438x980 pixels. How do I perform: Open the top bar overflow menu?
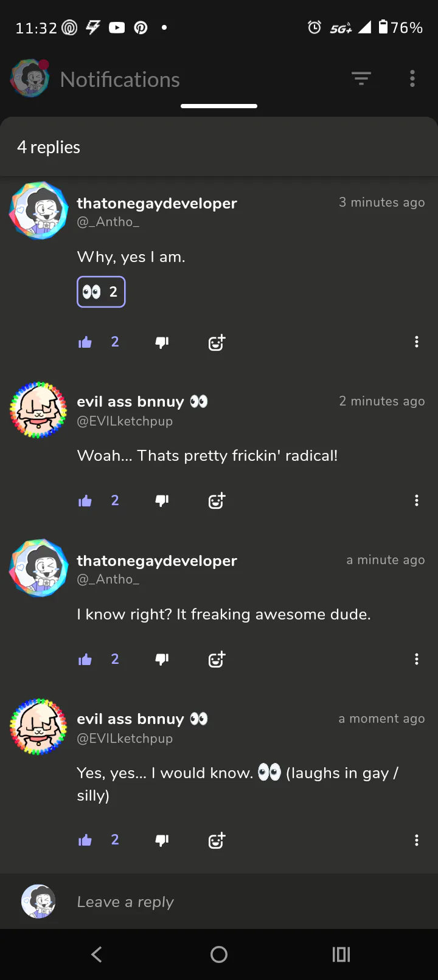pyautogui.click(x=412, y=78)
